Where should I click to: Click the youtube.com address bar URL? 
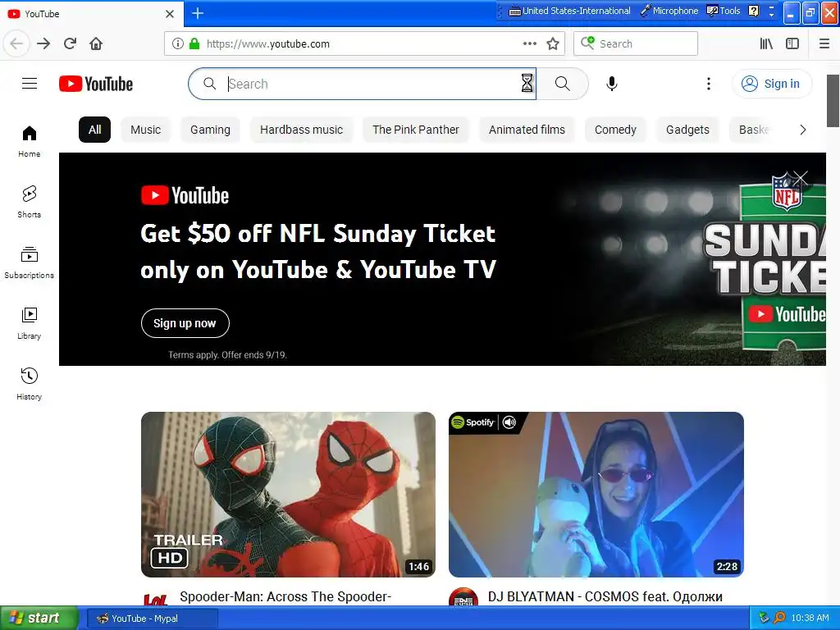[268, 43]
